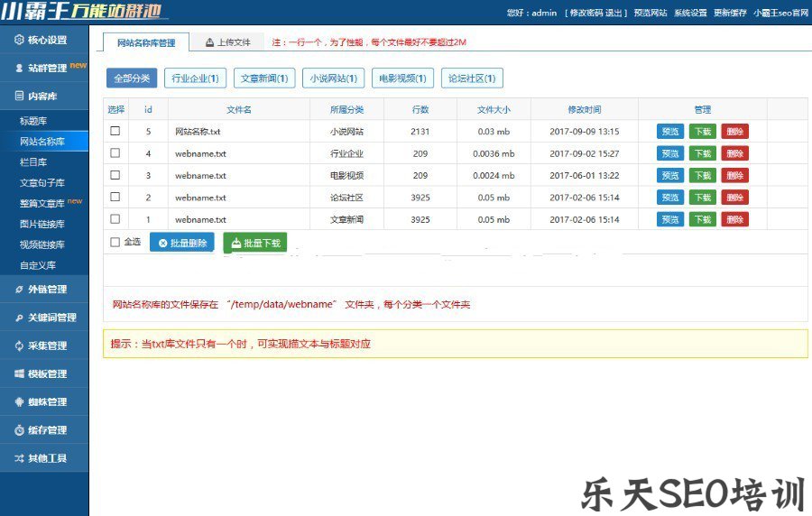Filter by 电影视频(1) category

coord(402,78)
